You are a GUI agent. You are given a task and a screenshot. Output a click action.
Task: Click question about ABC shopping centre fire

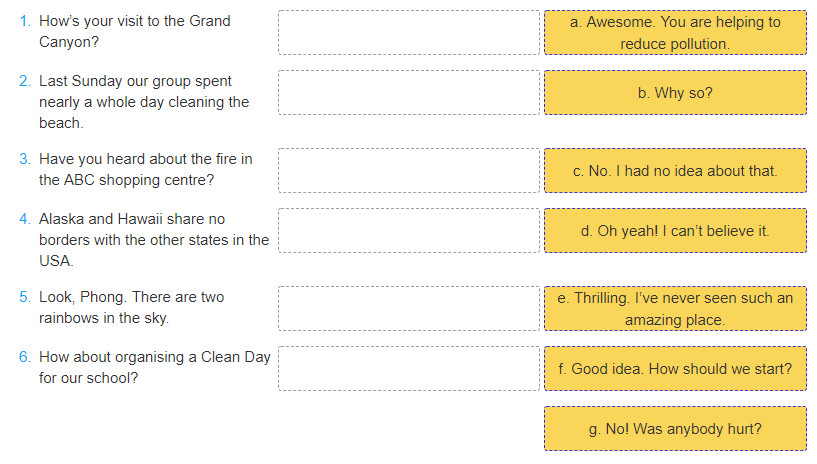coord(145,169)
